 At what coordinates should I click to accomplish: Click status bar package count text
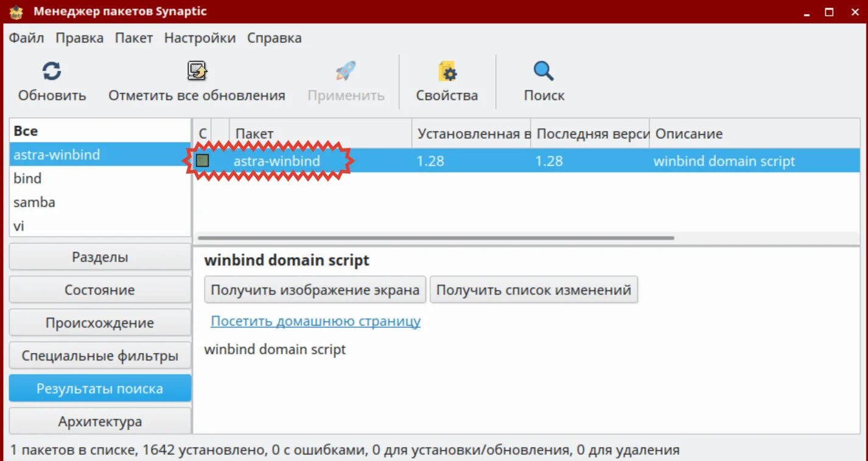(345, 451)
